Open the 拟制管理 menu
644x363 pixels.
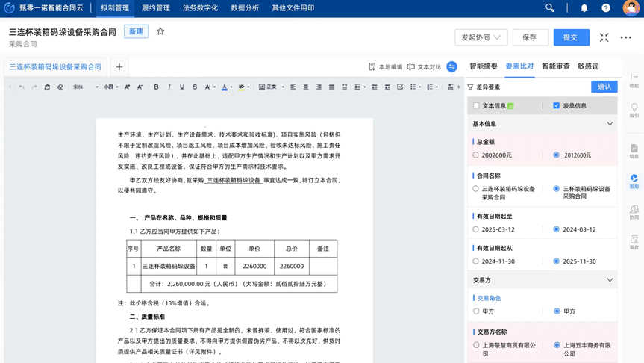coord(115,7)
